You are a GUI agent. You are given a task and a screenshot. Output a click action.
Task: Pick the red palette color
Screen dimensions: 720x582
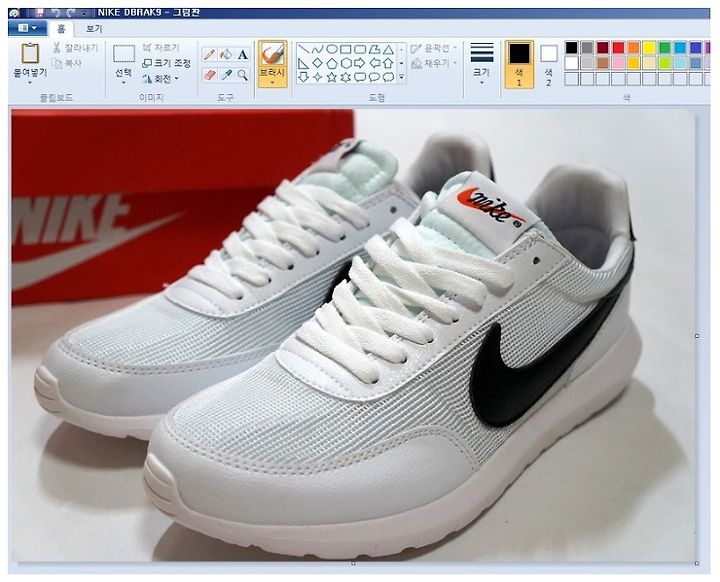pyautogui.click(x=619, y=48)
